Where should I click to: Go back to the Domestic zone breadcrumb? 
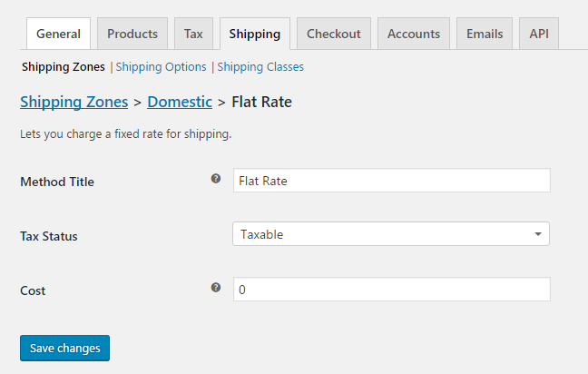click(x=180, y=102)
